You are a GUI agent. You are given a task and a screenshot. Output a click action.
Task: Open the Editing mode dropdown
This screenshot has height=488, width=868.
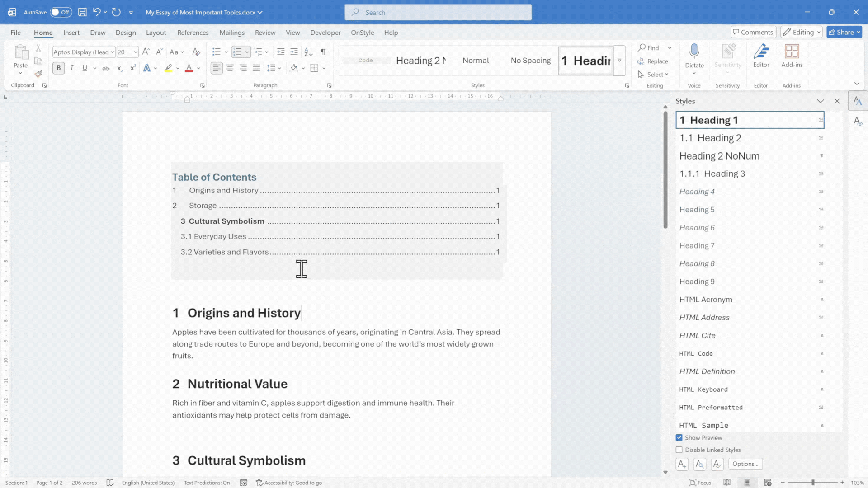click(801, 32)
